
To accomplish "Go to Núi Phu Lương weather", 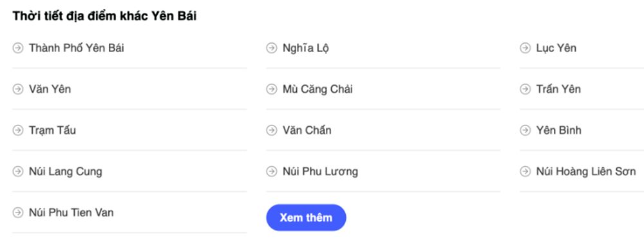I will [x=320, y=172].
